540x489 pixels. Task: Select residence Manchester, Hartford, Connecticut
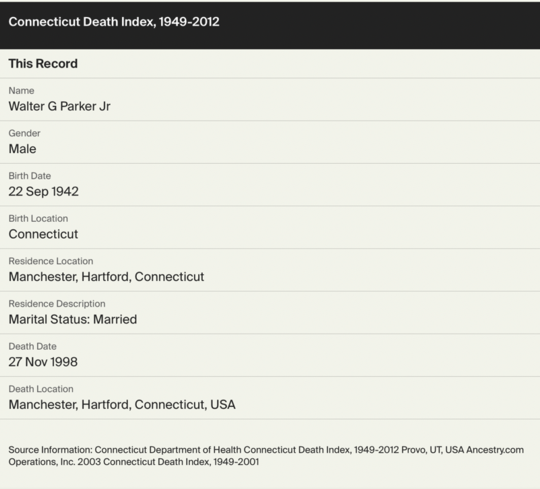coord(106,277)
